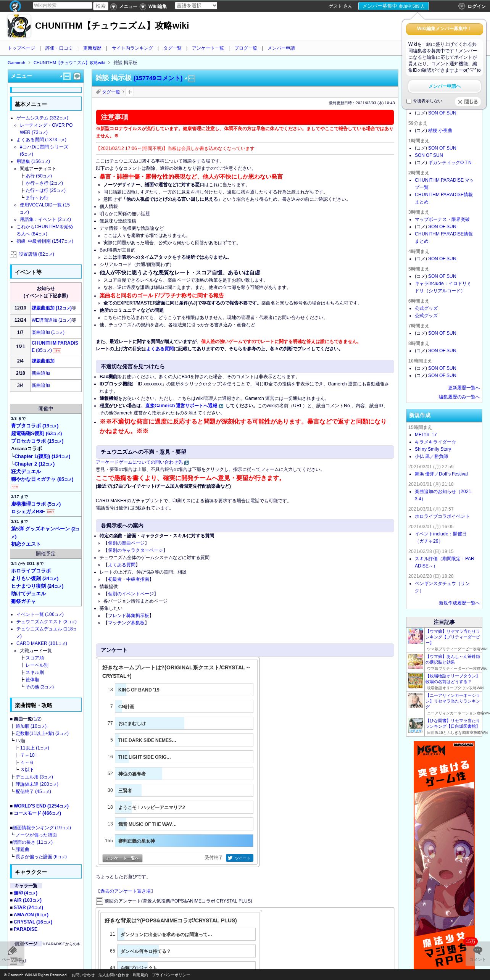Open the ゲームシステム (332コメ) sidebar link
The width and height of the screenshot is (490, 980).
coord(42,118)
